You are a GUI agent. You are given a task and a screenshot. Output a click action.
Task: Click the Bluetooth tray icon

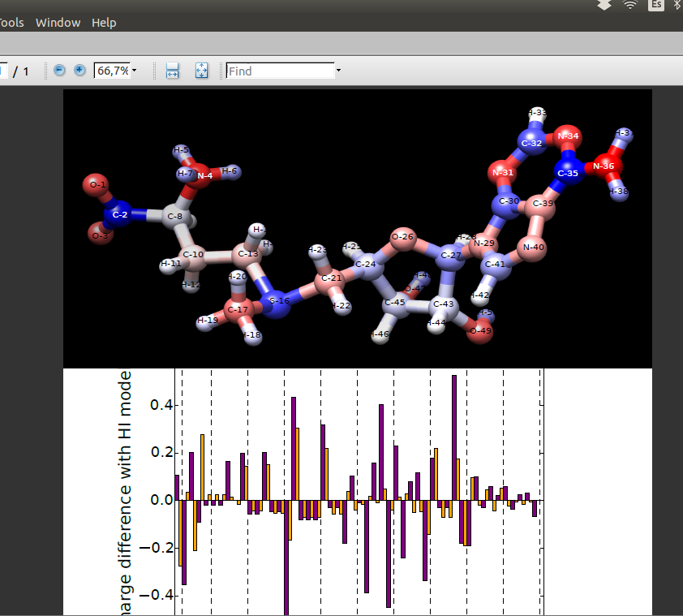click(678, 5)
